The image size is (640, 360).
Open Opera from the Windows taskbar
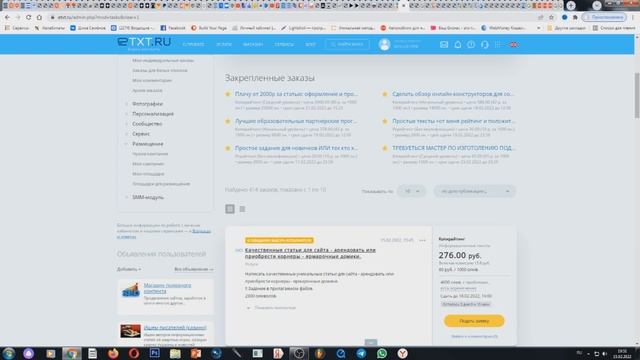coord(133,353)
